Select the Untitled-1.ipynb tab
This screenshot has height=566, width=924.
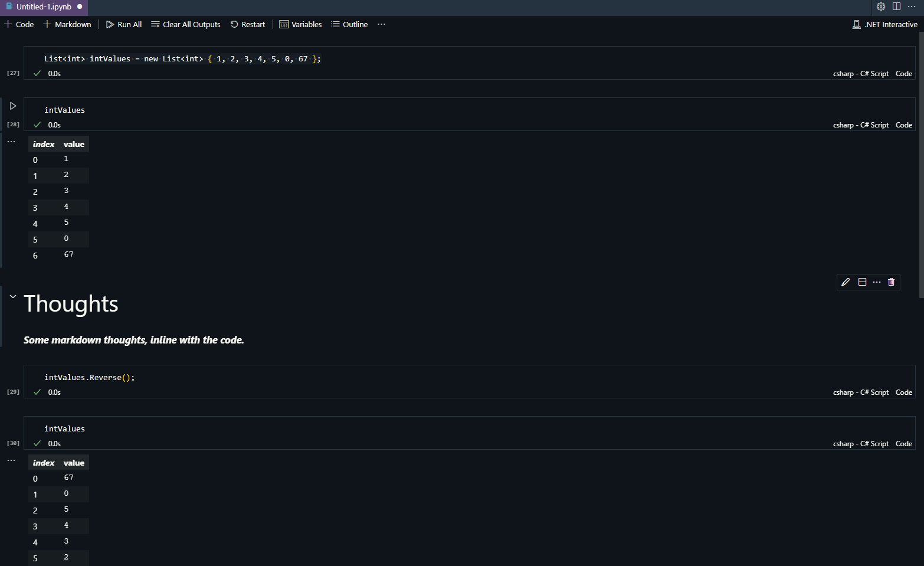(x=44, y=7)
